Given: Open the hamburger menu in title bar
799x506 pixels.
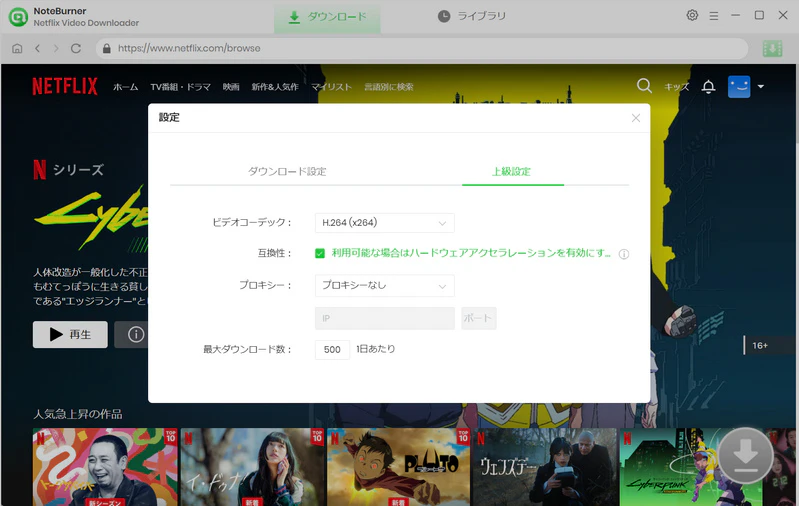Looking at the screenshot, I should pyautogui.click(x=714, y=16).
